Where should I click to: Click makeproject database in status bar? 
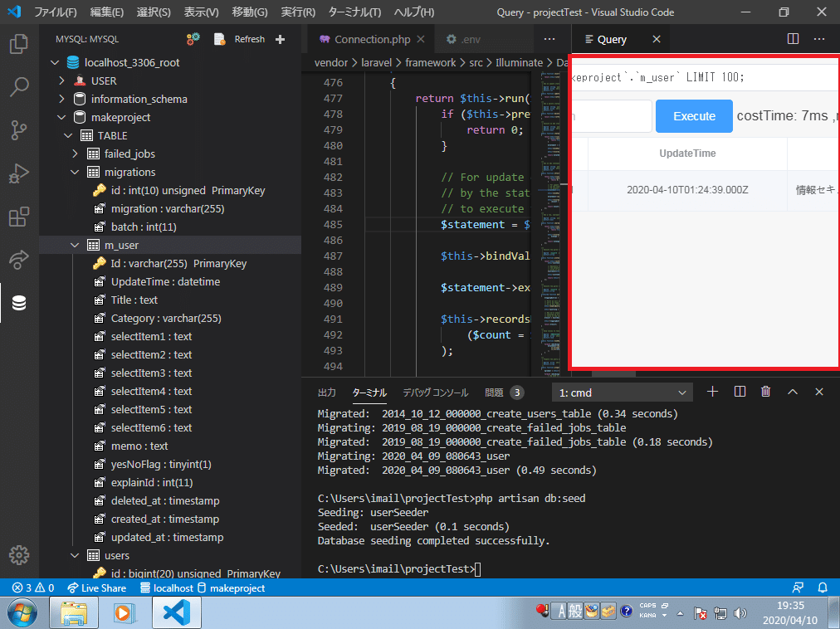pos(232,588)
